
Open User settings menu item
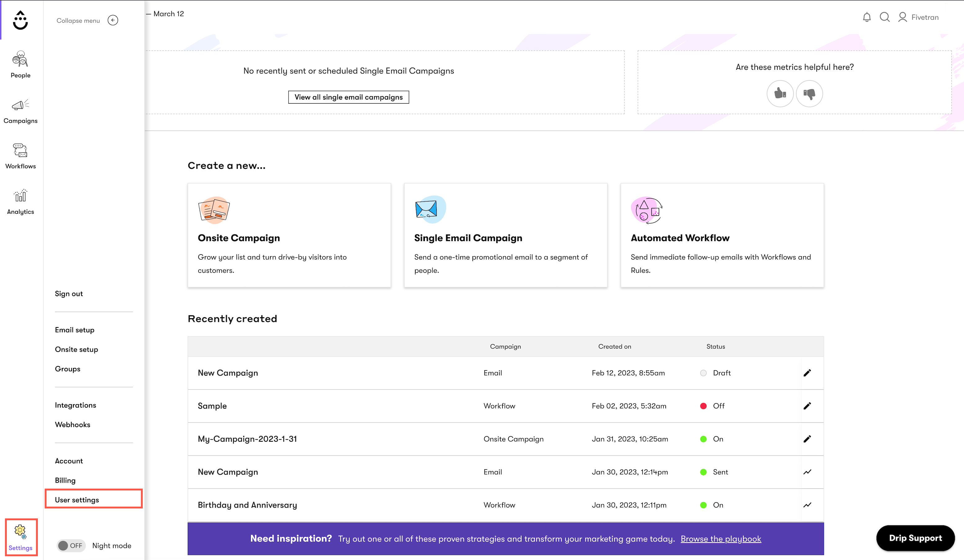coord(77,499)
